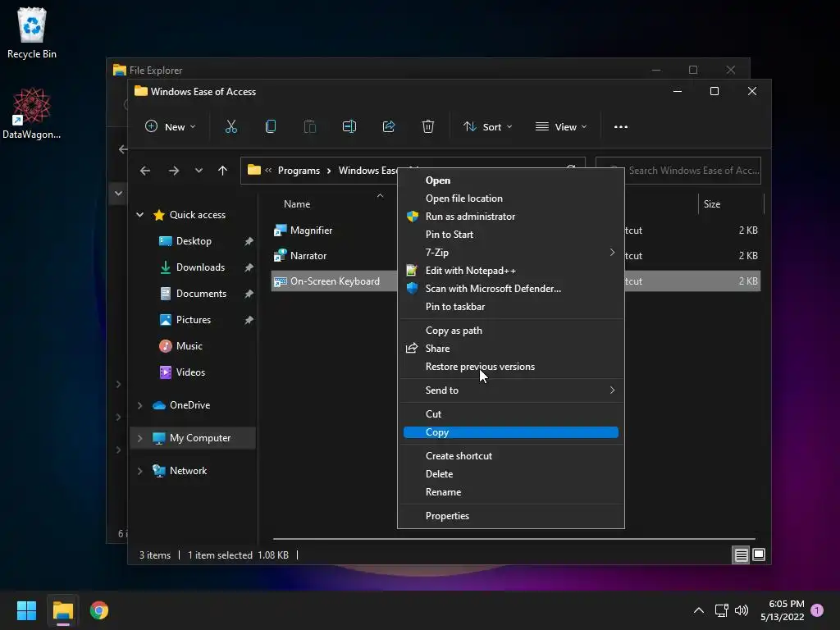Expand the Send to submenu
The image size is (840, 630).
511,390
